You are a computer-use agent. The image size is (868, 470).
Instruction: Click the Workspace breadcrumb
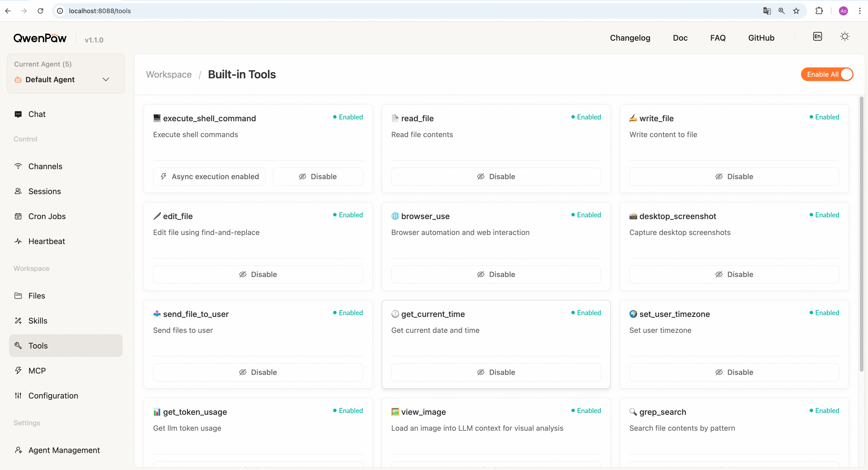[x=169, y=74]
